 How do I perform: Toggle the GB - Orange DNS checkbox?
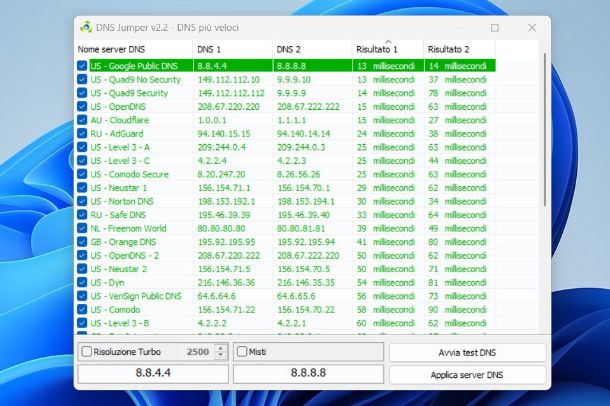pyautogui.click(x=82, y=242)
